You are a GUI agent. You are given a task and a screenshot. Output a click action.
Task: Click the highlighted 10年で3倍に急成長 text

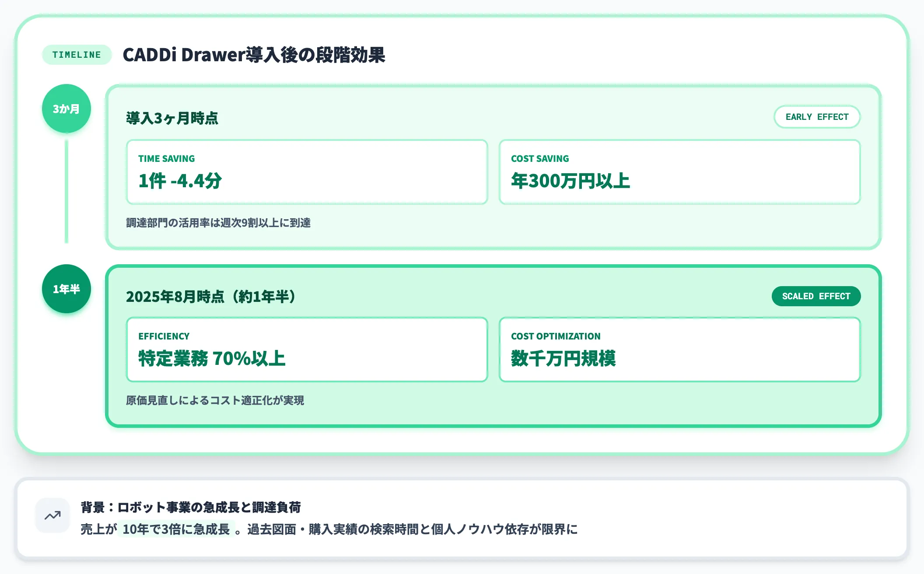(176, 529)
